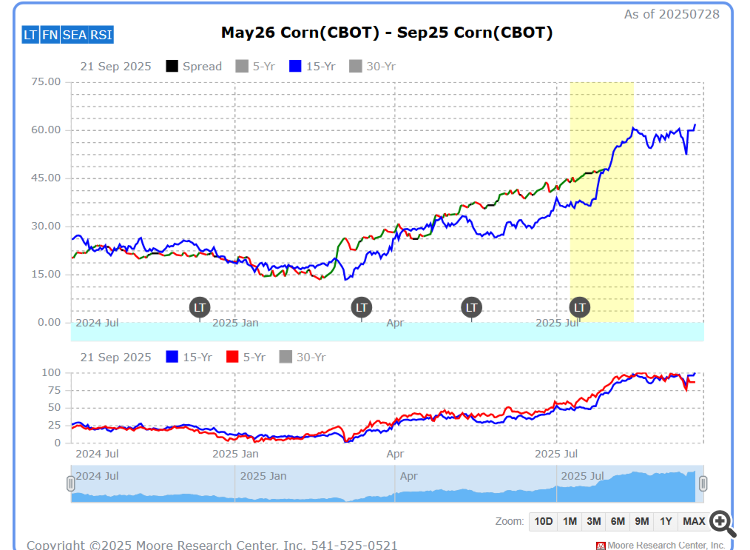Switch to the FN tab

tap(50, 35)
